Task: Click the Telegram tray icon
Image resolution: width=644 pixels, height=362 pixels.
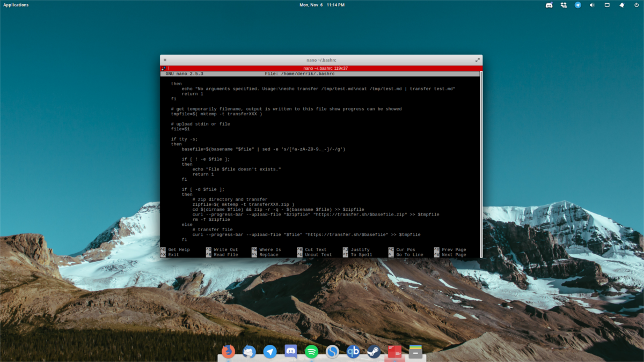Action: point(578,5)
